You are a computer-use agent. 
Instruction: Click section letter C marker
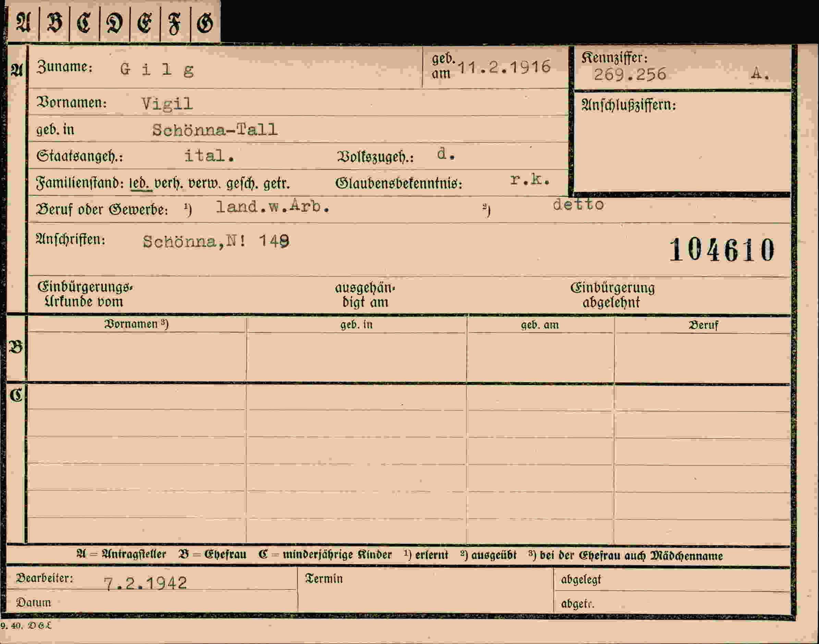16,396
